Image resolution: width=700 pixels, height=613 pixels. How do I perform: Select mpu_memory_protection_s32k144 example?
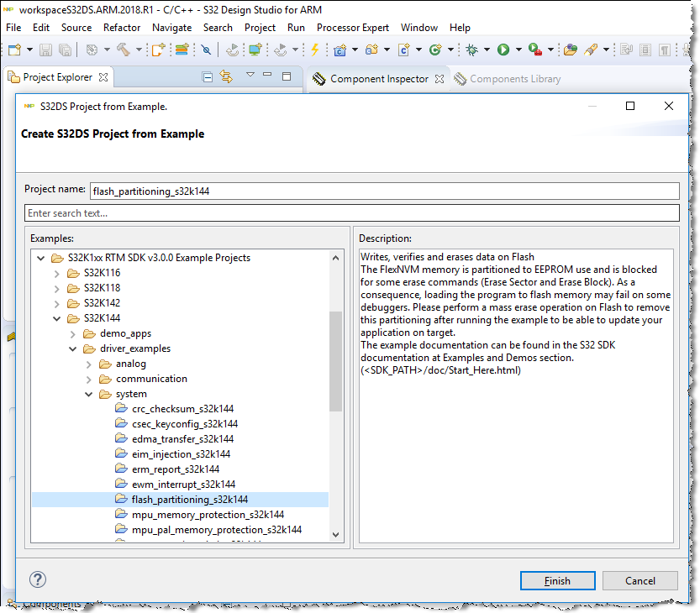coord(208,515)
